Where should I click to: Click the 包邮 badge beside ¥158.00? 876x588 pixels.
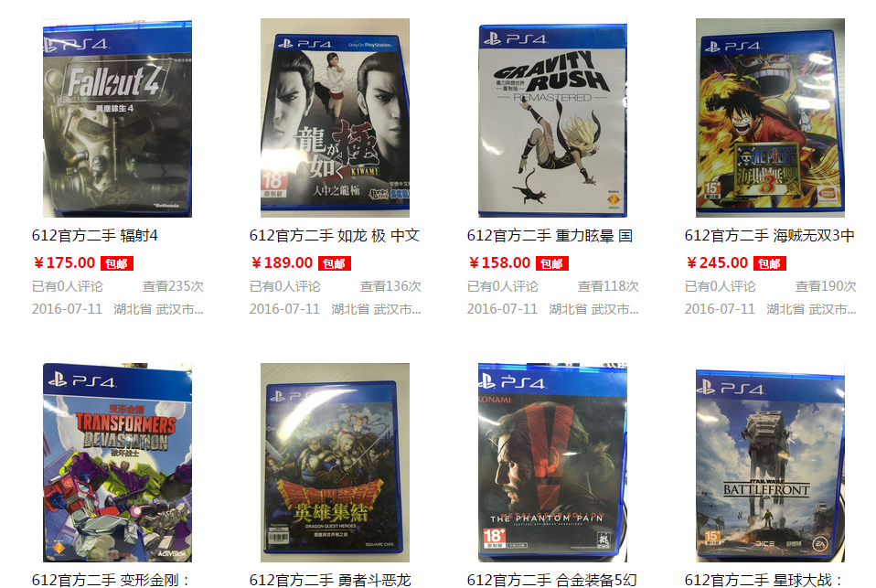pos(552,263)
